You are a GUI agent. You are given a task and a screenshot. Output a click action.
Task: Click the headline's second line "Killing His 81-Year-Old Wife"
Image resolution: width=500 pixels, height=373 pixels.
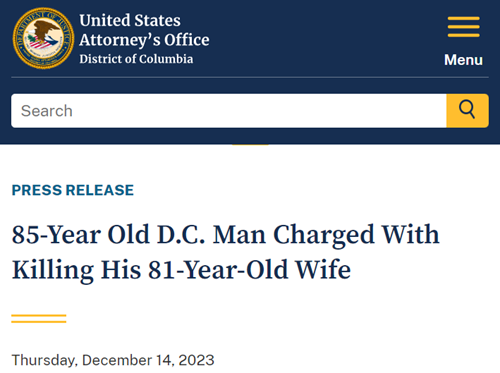click(181, 270)
